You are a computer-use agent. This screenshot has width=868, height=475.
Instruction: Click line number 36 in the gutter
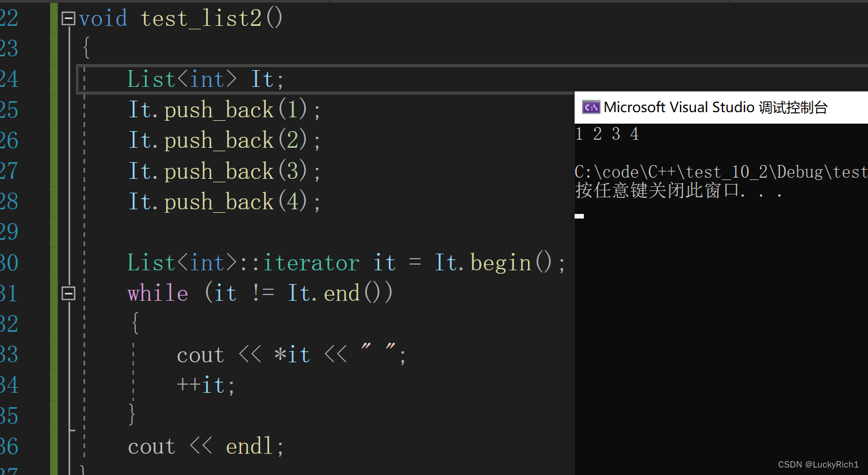9,446
